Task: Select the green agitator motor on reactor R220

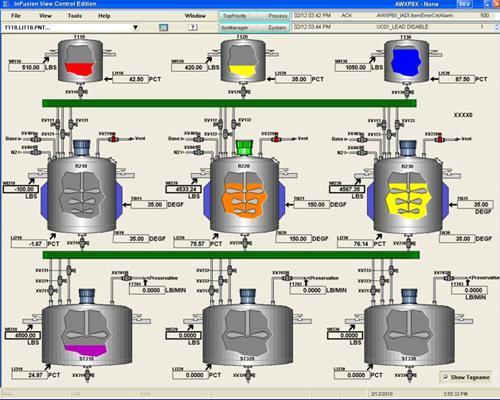Action: (244, 148)
